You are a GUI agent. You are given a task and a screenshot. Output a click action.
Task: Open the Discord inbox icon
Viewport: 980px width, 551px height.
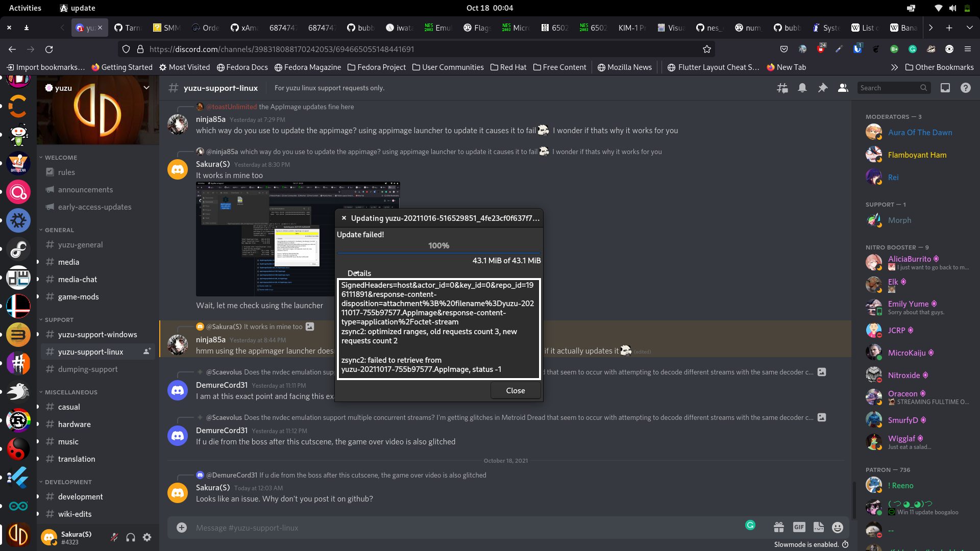(x=945, y=88)
